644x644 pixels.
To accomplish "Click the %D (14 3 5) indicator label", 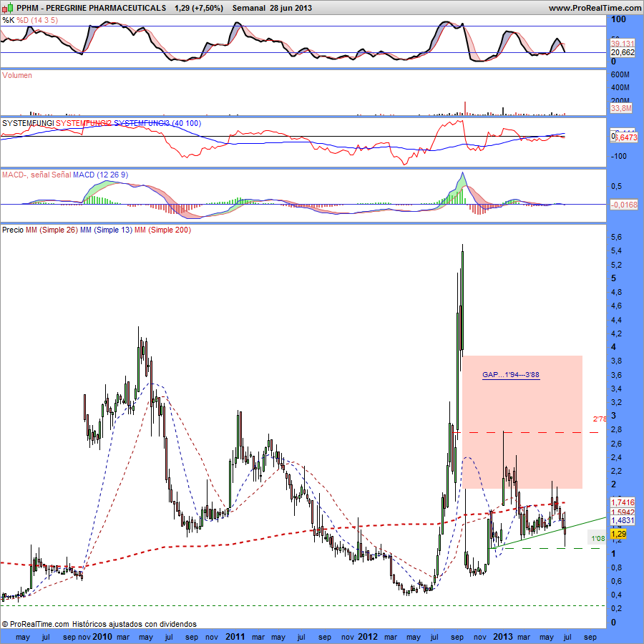I will coord(37,20).
